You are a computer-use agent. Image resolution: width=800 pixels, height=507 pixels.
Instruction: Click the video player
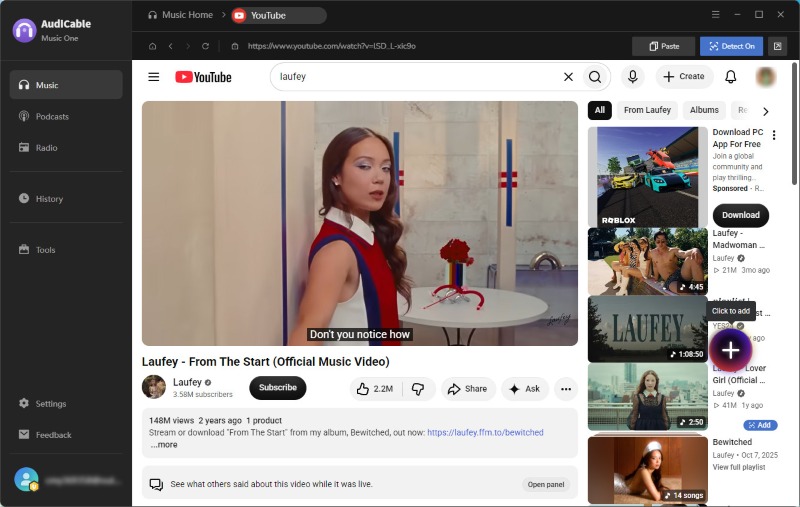point(360,223)
